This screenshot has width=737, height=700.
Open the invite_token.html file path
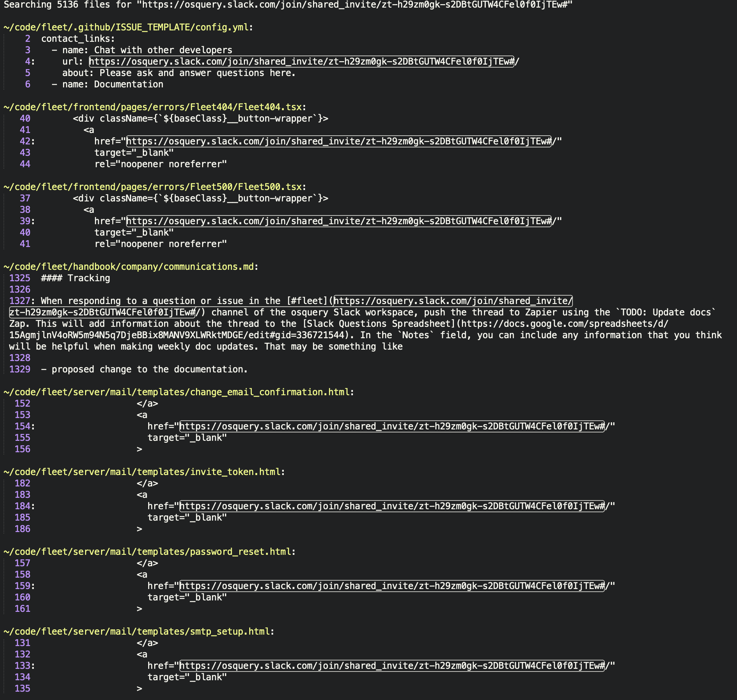click(144, 471)
